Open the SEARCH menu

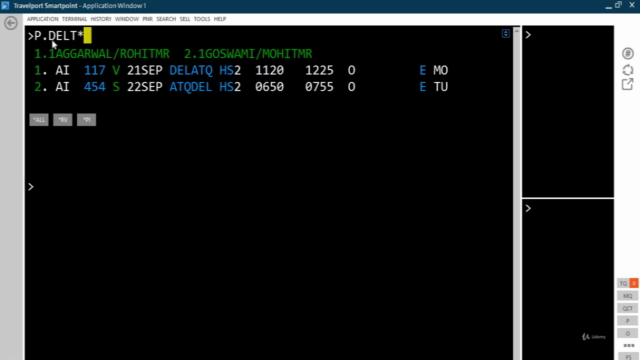click(x=166, y=19)
